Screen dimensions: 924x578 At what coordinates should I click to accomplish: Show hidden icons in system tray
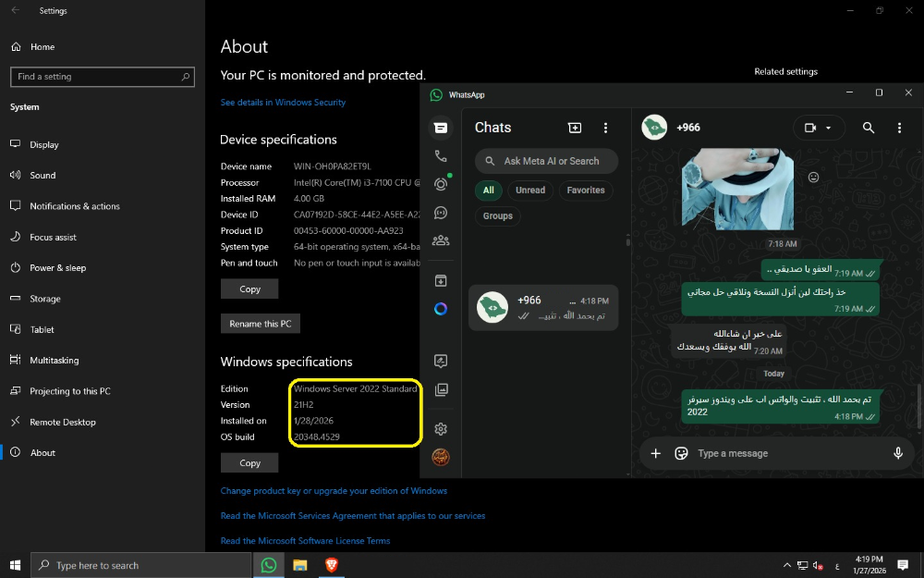tap(786, 565)
